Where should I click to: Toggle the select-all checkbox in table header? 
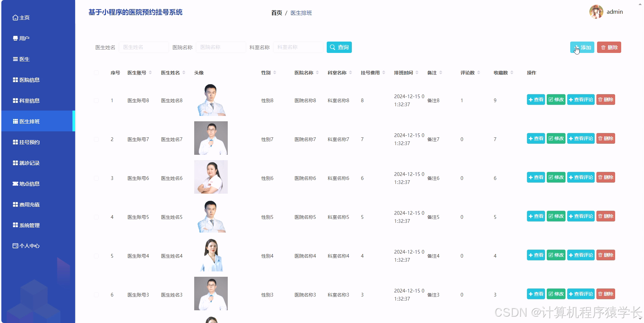click(x=96, y=72)
